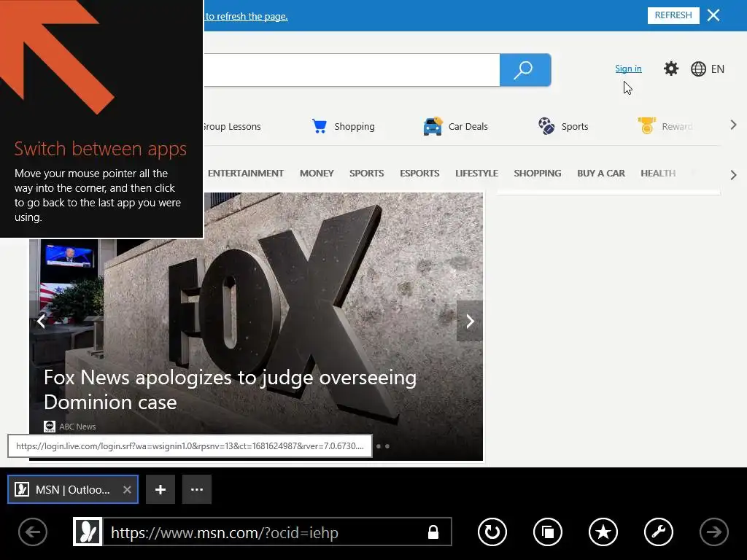Click the browser back arrow button
The width and height of the screenshot is (747, 560).
(x=32, y=532)
